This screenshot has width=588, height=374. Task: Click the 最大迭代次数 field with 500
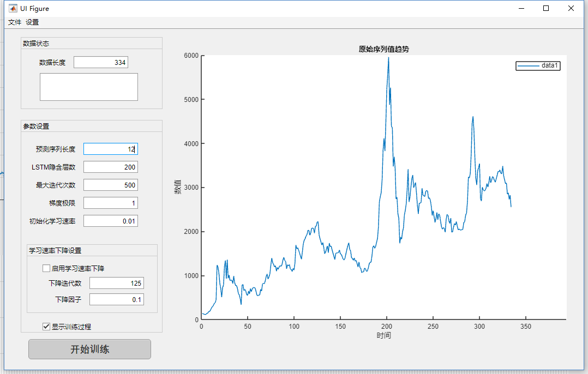click(111, 185)
